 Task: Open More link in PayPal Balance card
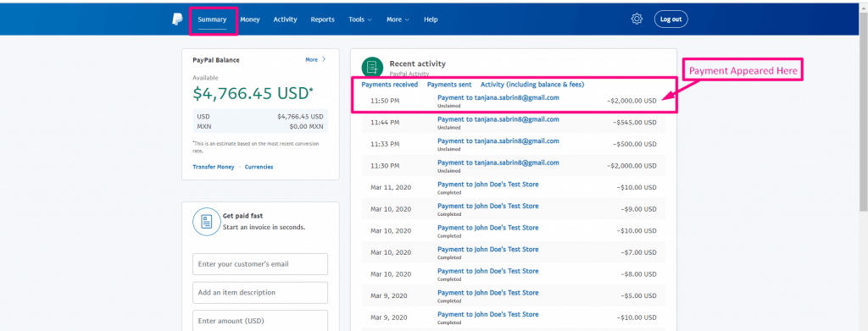[315, 59]
